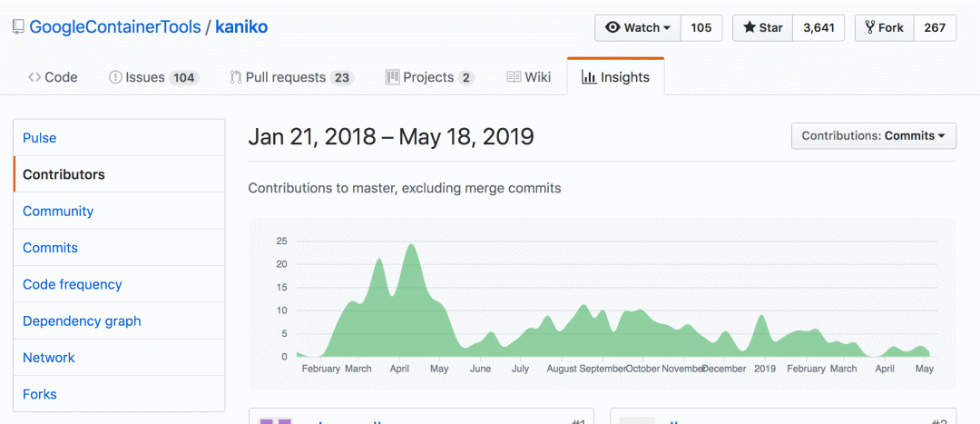The image size is (980, 424).
Task: Click the Insights bar graph icon
Action: pyautogui.click(x=588, y=77)
